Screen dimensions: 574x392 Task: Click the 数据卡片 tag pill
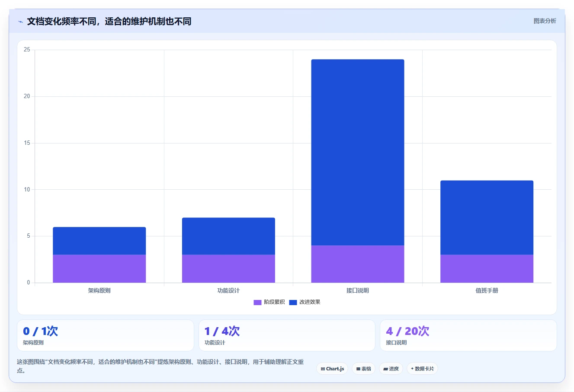tap(422, 369)
